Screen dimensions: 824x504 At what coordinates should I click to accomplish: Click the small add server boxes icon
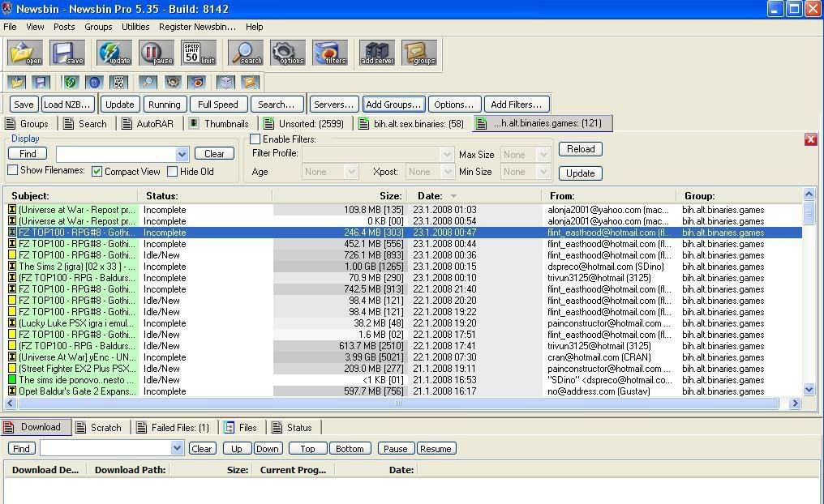point(226,82)
